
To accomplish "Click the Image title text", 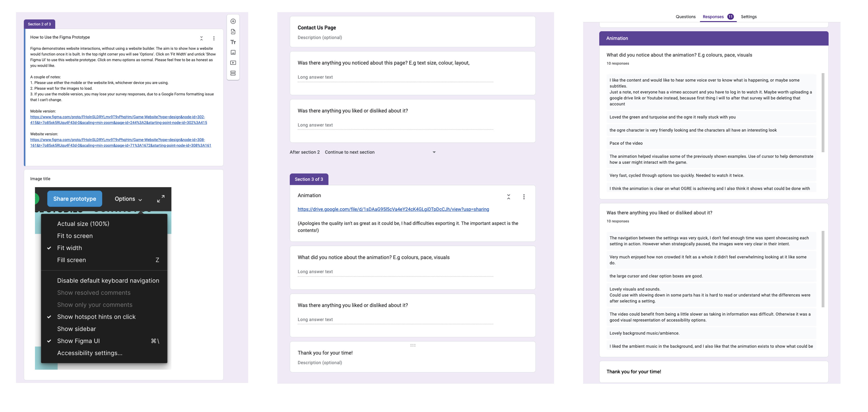I will click(x=40, y=179).
